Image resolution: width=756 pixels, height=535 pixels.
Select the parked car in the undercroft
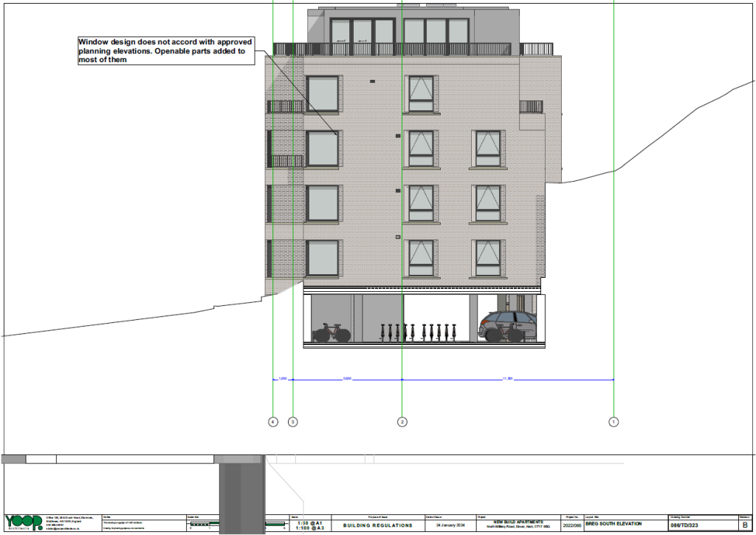[x=510, y=325]
